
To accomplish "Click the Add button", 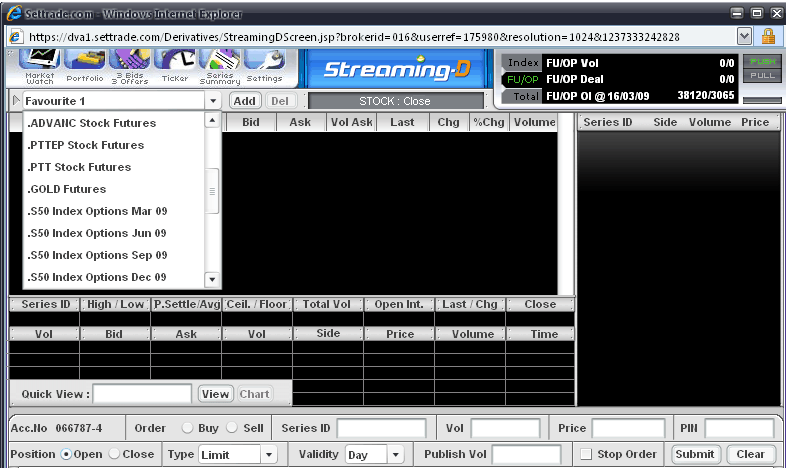I will (245, 101).
